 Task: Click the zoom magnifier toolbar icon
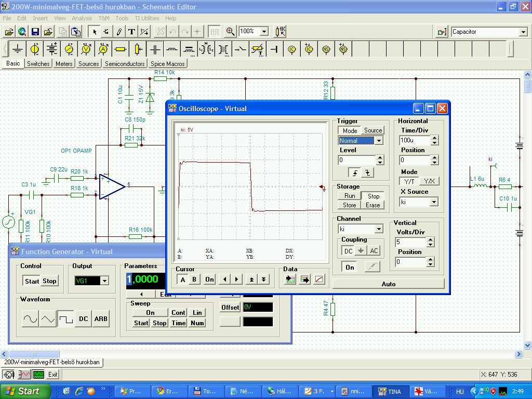click(x=230, y=32)
